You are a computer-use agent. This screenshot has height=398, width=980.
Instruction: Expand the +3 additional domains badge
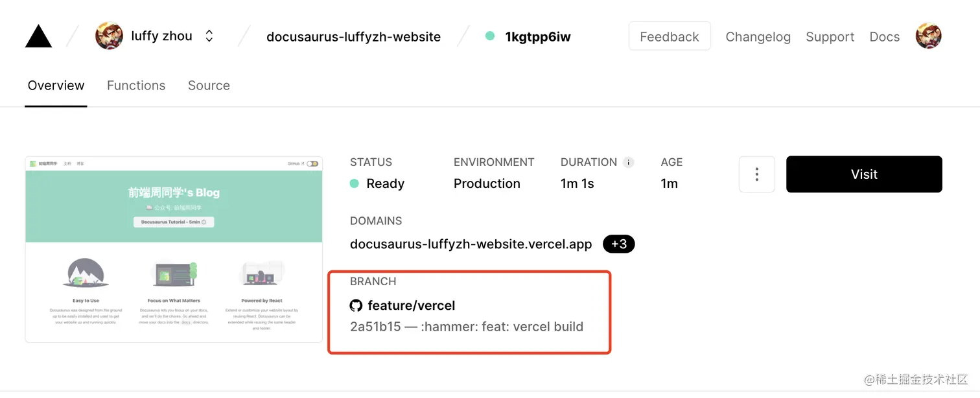618,244
